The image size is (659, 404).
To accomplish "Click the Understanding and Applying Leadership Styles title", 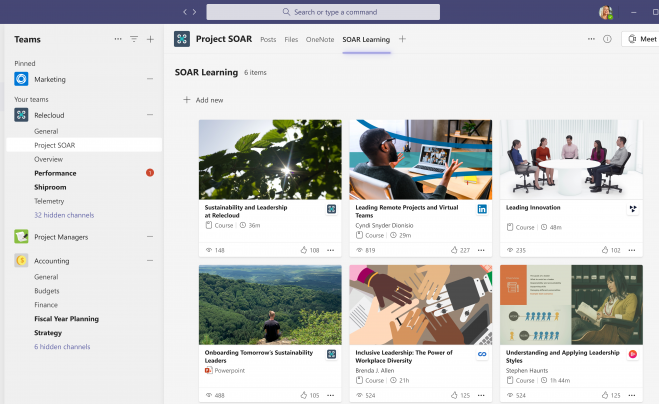I will [562, 356].
